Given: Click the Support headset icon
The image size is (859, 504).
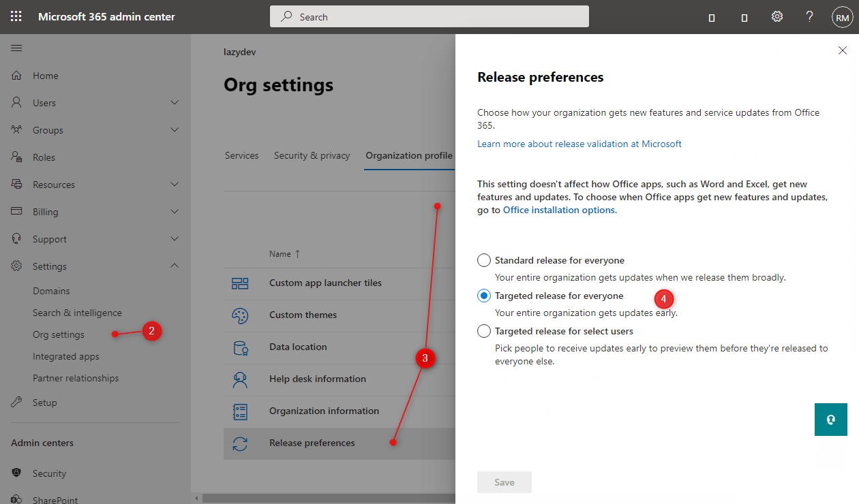Looking at the screenshot, I should point(16,239).
